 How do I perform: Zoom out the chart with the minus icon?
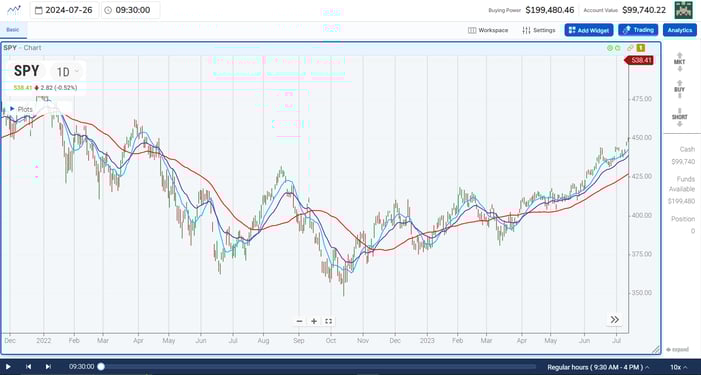point(300,321)
